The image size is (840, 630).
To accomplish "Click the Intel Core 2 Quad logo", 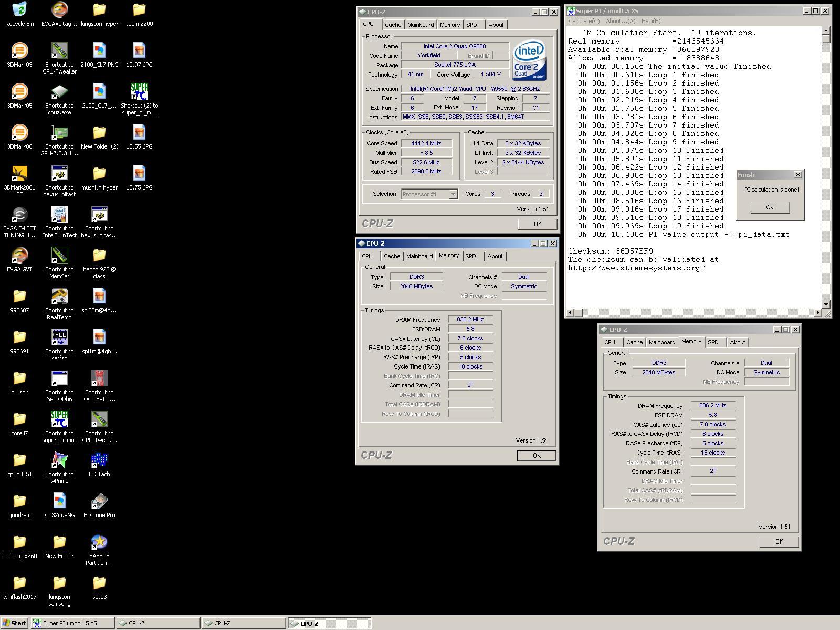I will click(x=530, y=61).
